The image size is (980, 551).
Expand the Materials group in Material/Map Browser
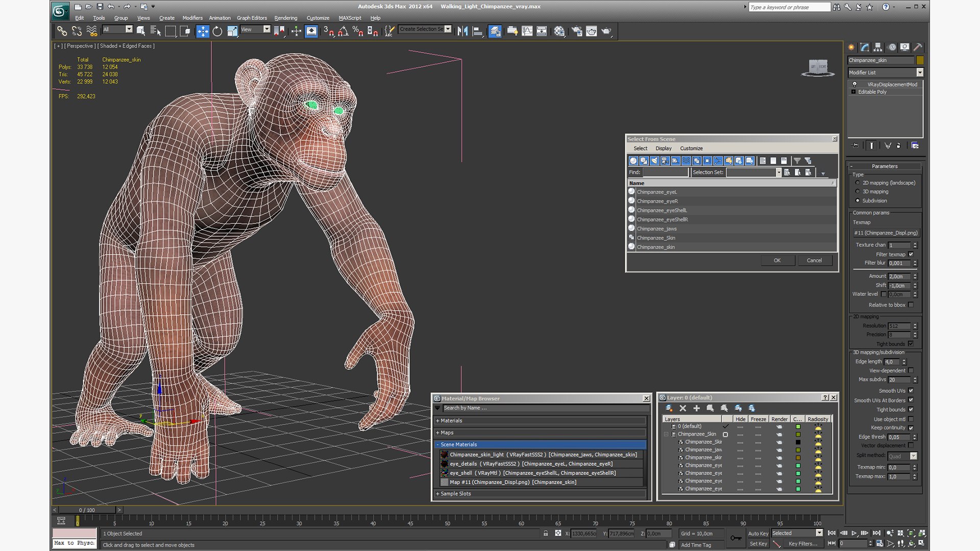point(541,421)
